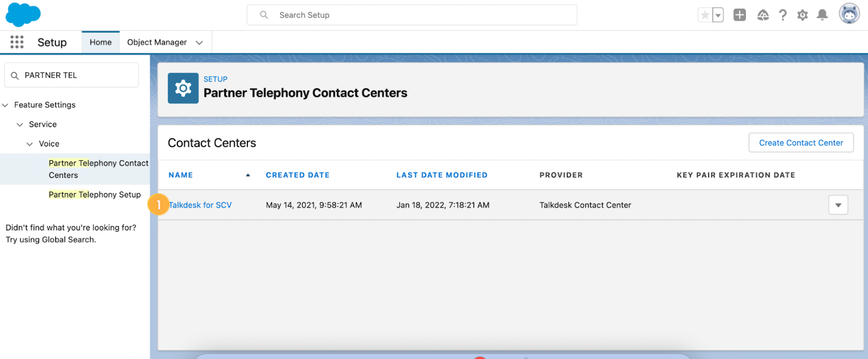Select Partner Telephony Setup in sidebar
Image resolution: width=868 pixels, height=359 pixels.
point(94,195)
